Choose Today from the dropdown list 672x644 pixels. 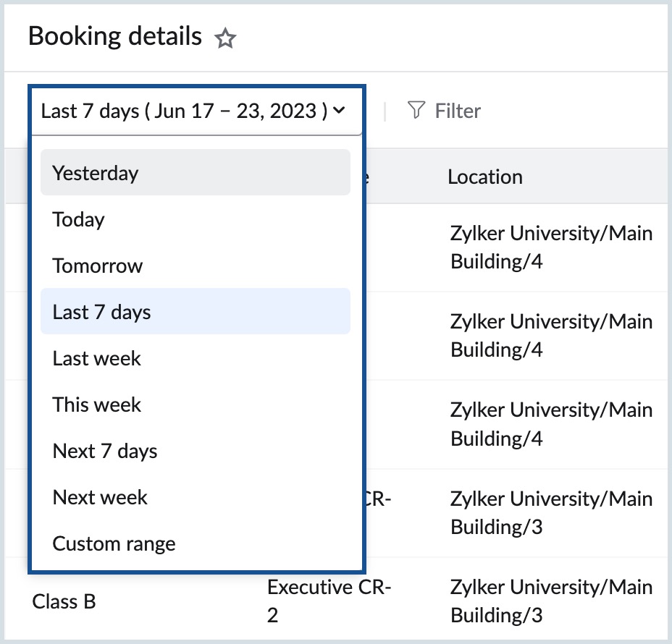click(78, 219)
